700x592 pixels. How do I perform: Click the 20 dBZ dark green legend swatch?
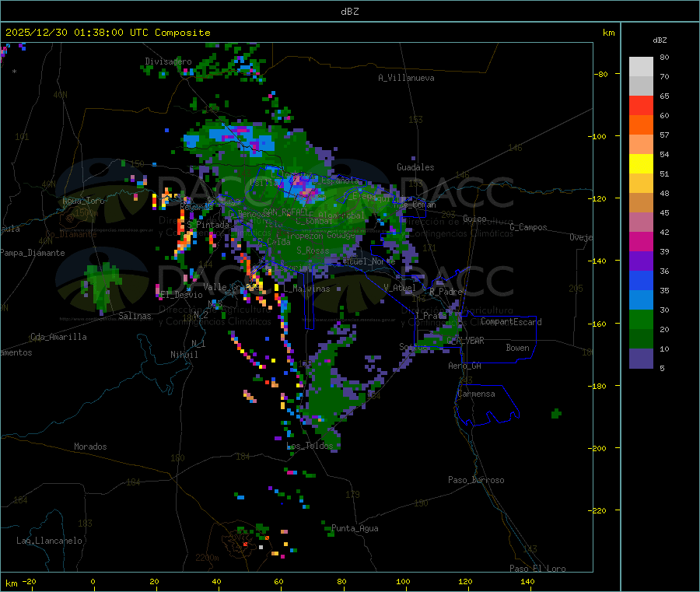click(x=641, y=339)
